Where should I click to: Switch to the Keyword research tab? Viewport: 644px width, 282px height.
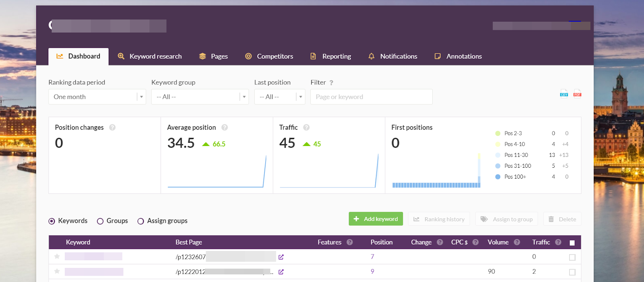coord(150,56)
